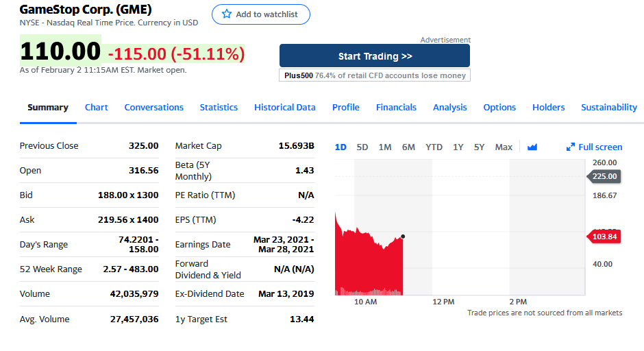Go to the Historical Data tab

click(x=285, y=107)
